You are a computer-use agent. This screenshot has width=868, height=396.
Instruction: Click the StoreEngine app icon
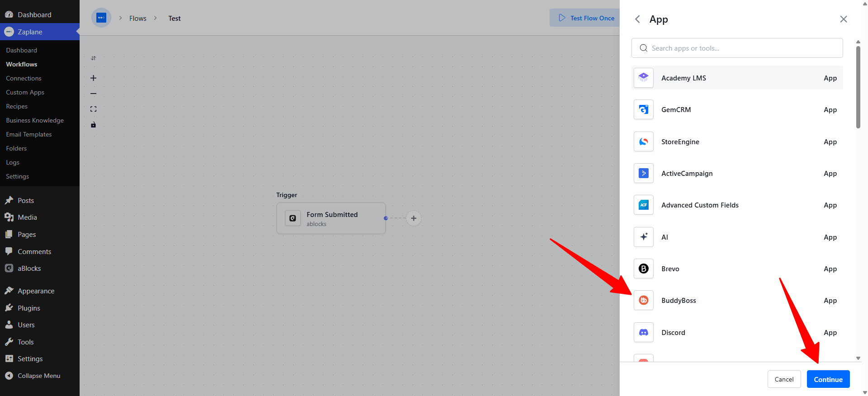coord(644,141)
